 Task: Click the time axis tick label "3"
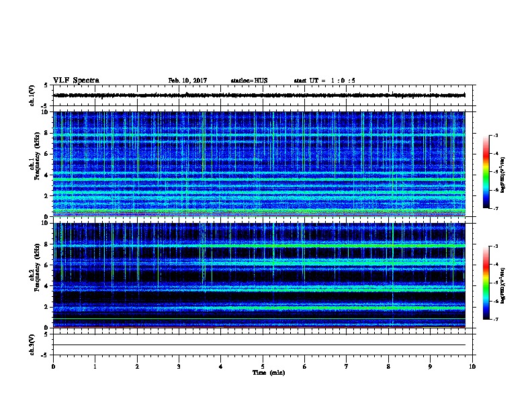(x=179, y=367)
